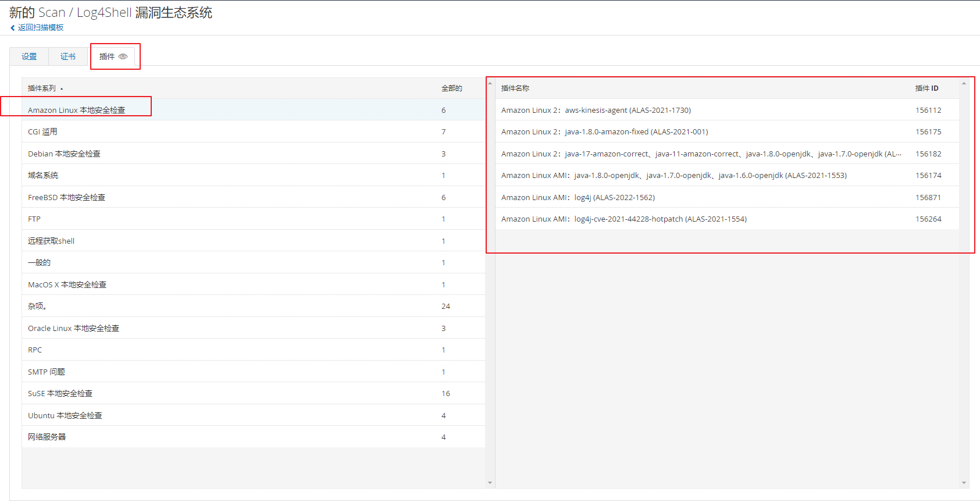Click the plugin name list scroll-down arrow
980x502 pixels.
964,482
